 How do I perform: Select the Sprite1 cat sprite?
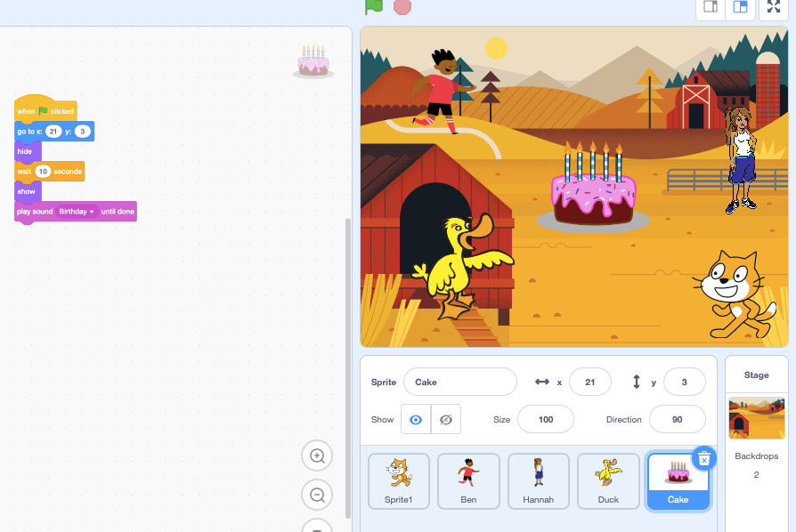click(399, 481)
